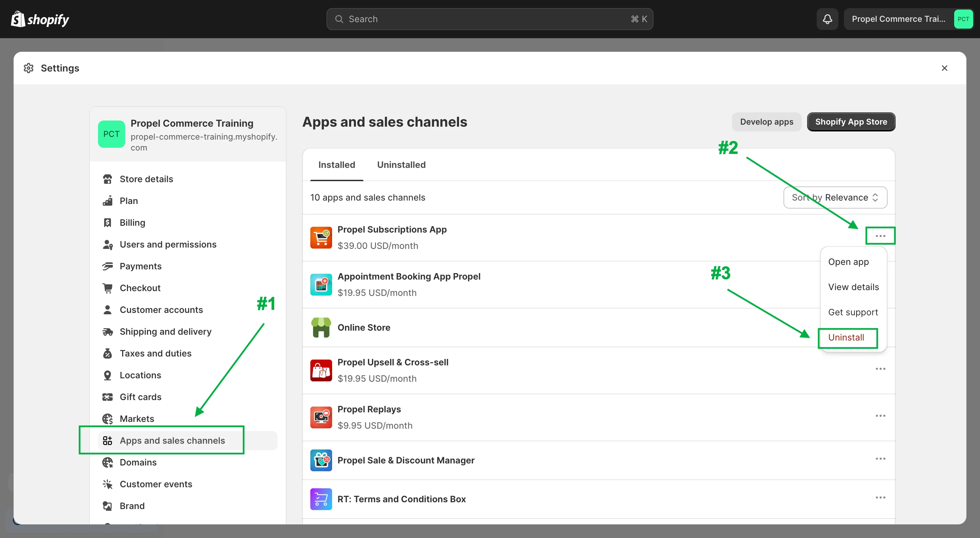Click the Brand icon
The image size is (980, 538).
pyautogui.click(x=108, y=506)
